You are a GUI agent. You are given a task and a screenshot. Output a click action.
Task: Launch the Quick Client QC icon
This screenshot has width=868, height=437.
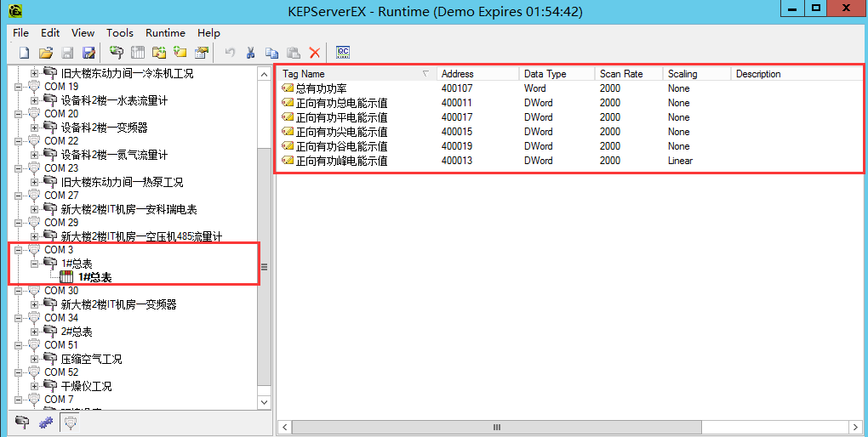(343, 52)
